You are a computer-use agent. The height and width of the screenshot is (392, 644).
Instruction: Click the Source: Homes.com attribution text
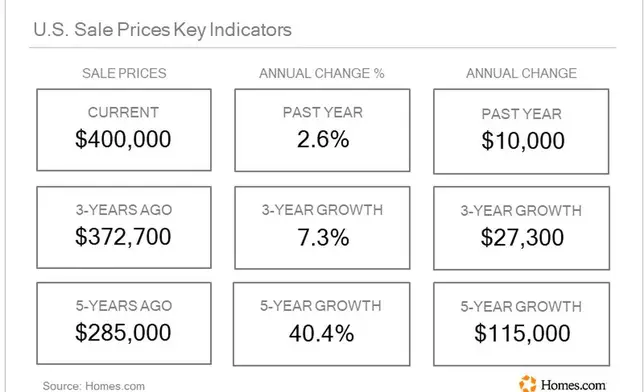94,386
